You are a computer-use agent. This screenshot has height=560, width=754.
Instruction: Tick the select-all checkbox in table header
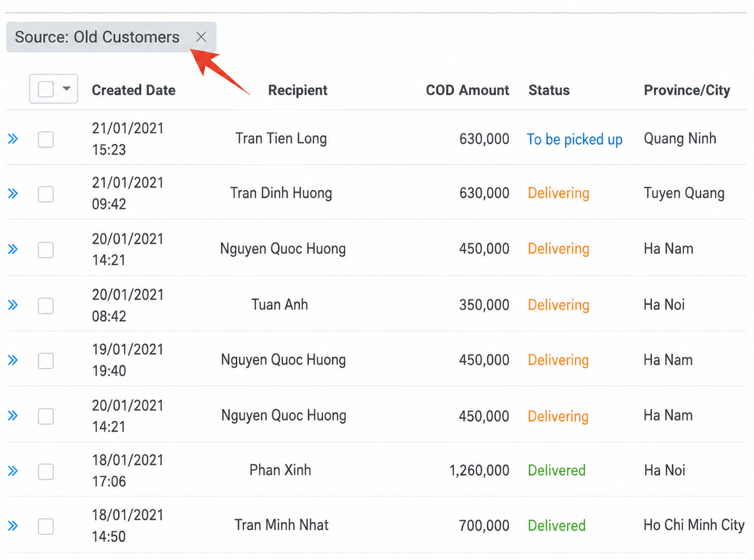(46, 89)
